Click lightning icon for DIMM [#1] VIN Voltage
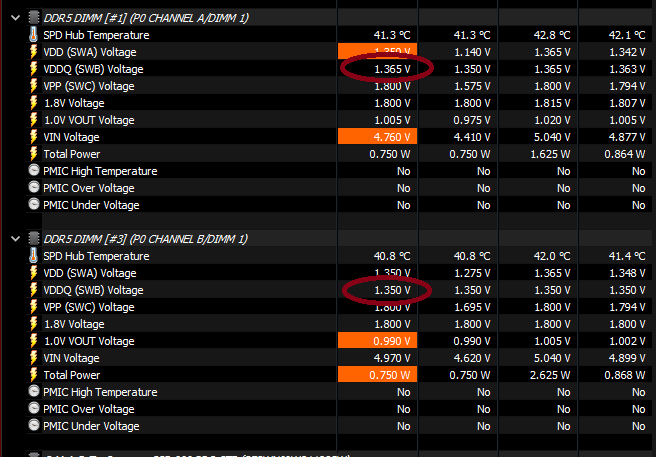This screenshot has height=457, width=656. point(33,137)
